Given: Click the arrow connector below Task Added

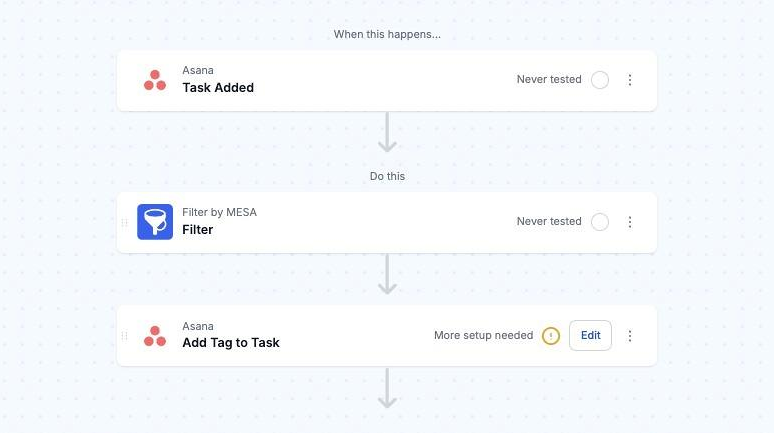Looking at the screenshot, I should pyautogui.click(x=387, y=133).
